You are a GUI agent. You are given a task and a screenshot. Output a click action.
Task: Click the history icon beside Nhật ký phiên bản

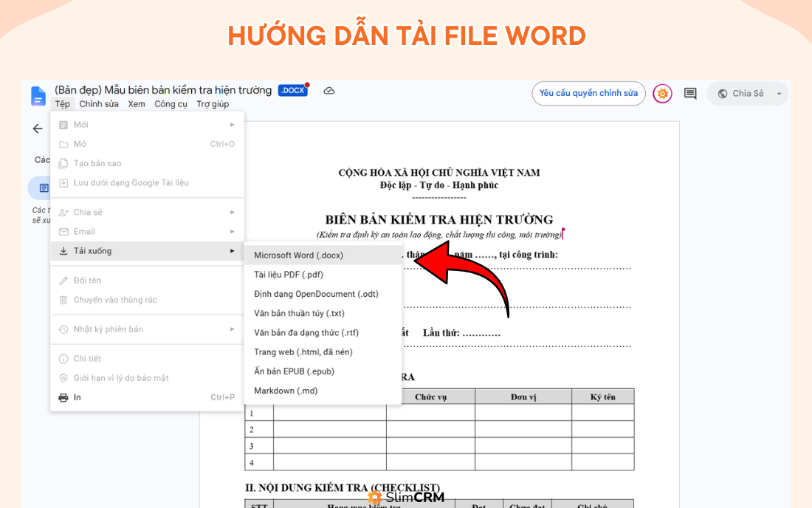pos(63,329)
